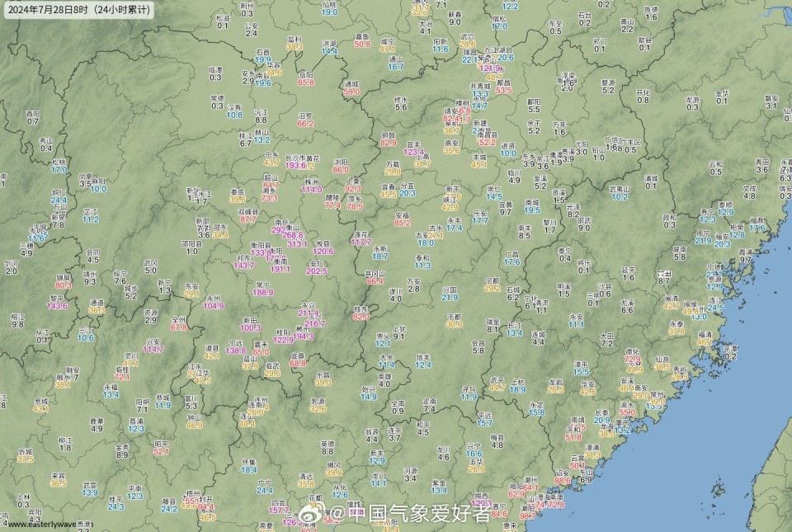Select the 宁乡 43.7 station label
The image size is (792, 532).
pos(271,158)
